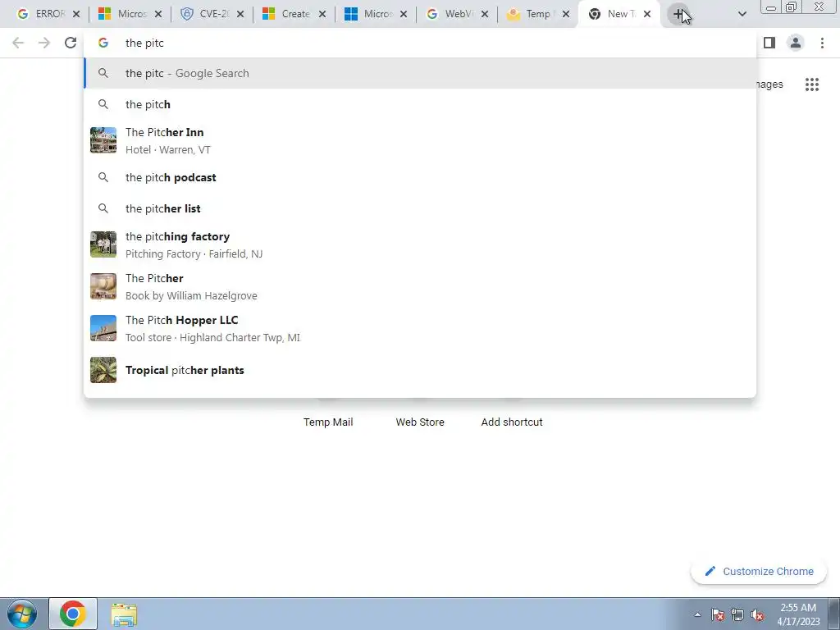Open the Web Store shortcut

[x=420, y=422]
